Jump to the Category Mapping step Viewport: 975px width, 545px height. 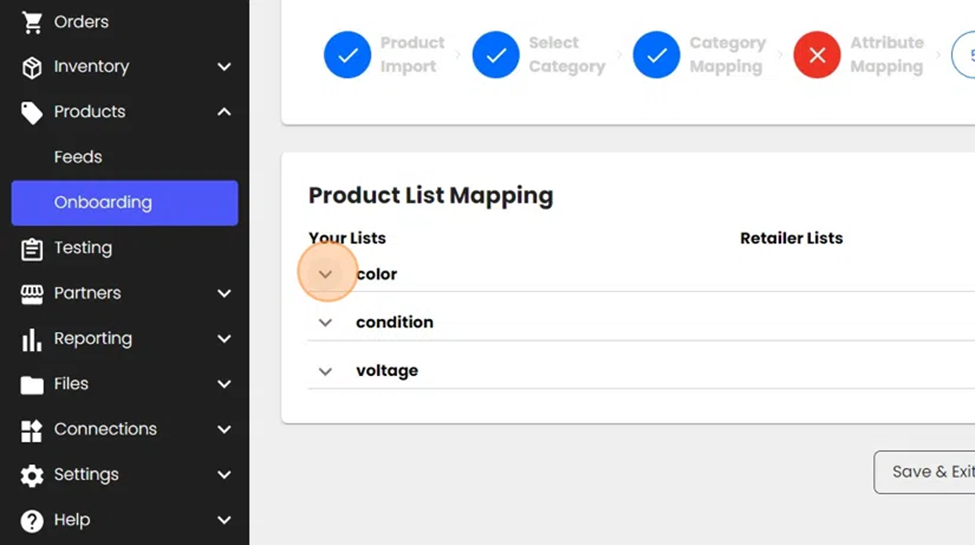(x=656, y=55)
